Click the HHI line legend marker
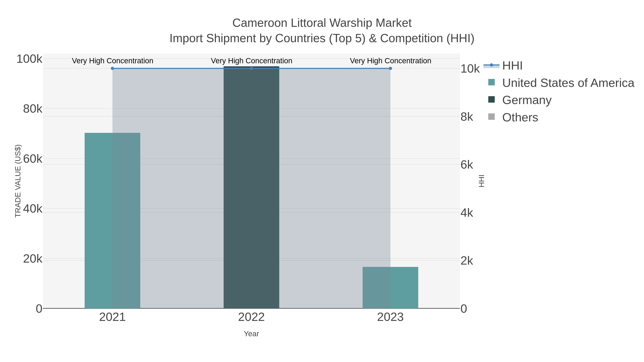The height and width of the screenshot is (362, 644). [x=491, y=65]
